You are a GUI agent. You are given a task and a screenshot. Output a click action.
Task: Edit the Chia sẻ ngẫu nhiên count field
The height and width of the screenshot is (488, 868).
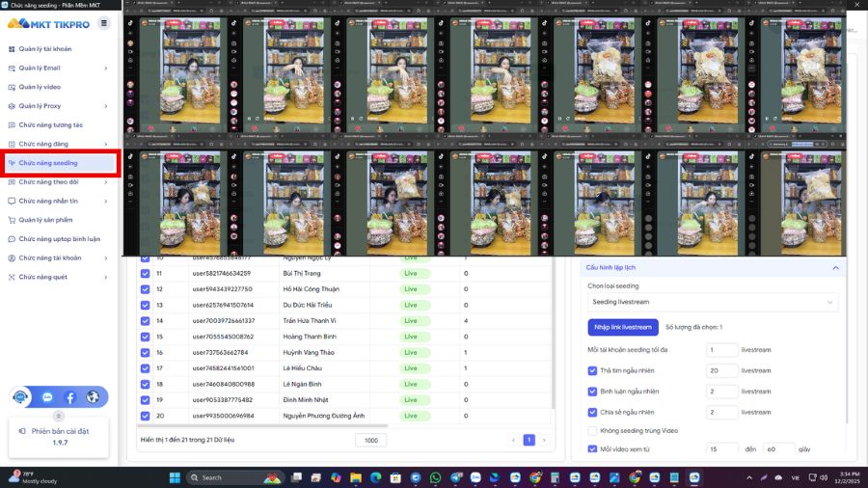coord(721,412)
